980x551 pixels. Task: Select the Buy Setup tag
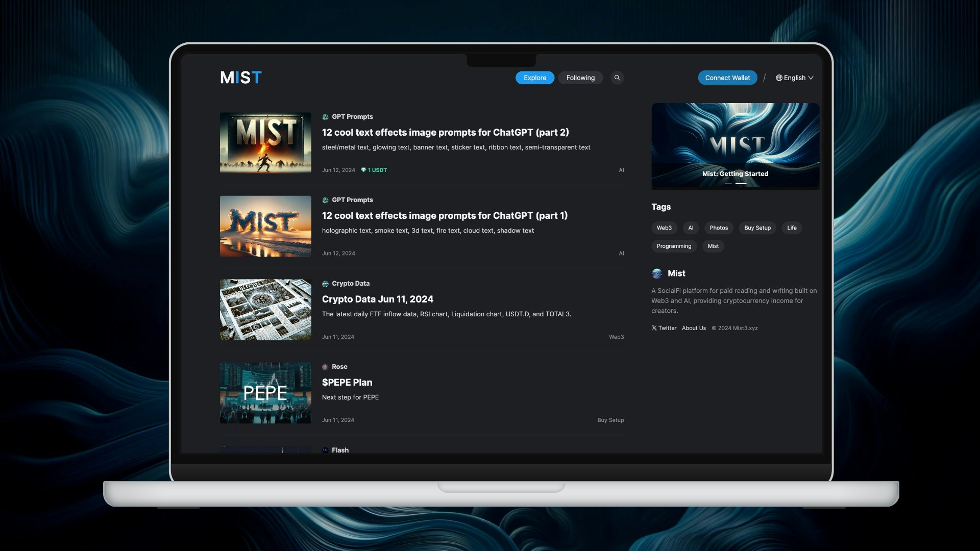[x=757, y=228]
